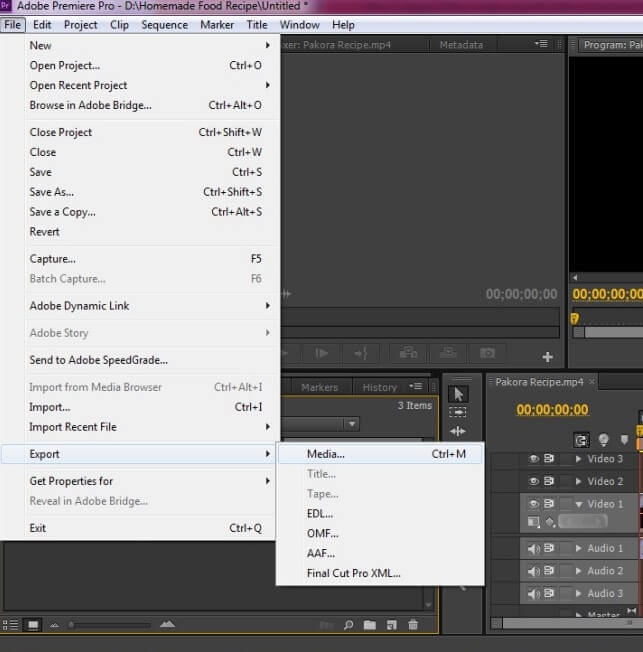Viewport: 643px width, 652px height.
Task: Click the source monitor Go to Out button
Action: (361, 353)
